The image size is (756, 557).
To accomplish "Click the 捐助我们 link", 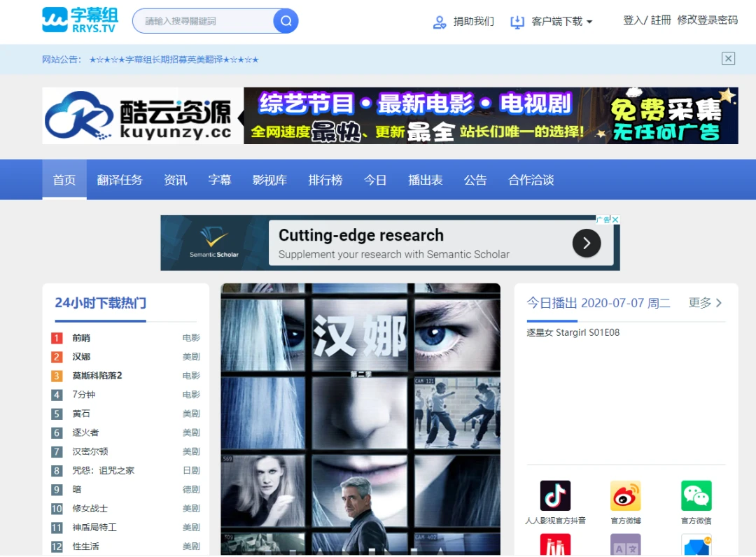I will pyautogui.click(x=473, y=21).
